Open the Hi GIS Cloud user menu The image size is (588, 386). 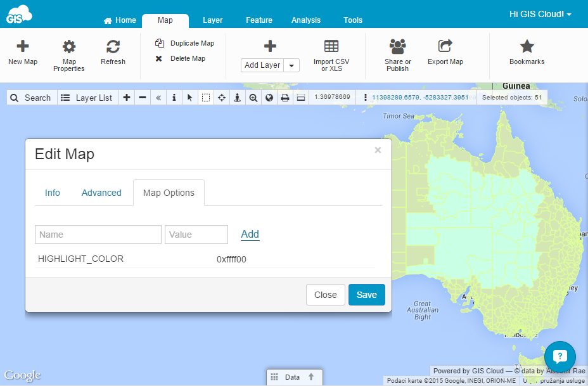pos(540,14)
